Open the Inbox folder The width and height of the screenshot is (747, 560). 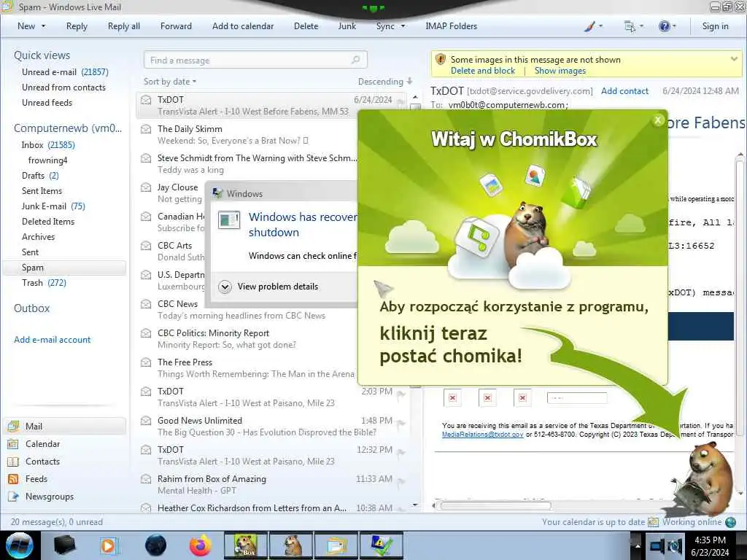point(48,145)
